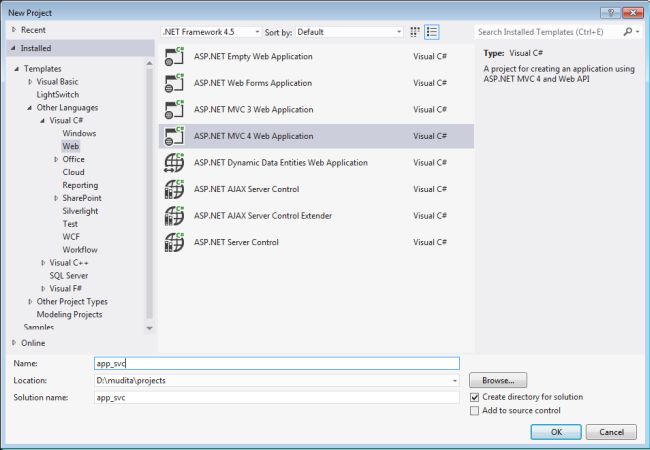Viewport: 650px width, 450px height.
Task: Select the Web category
Action: coord(70,146)
